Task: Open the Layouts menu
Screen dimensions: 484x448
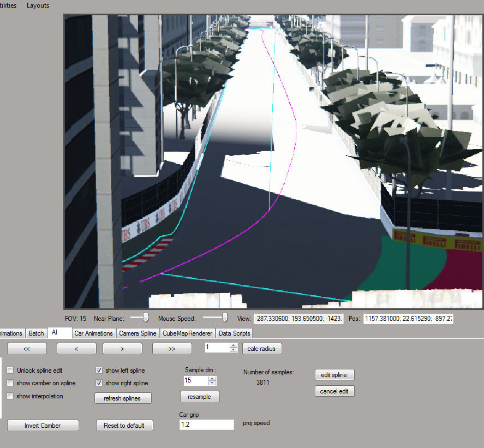Action: [38, 5]
